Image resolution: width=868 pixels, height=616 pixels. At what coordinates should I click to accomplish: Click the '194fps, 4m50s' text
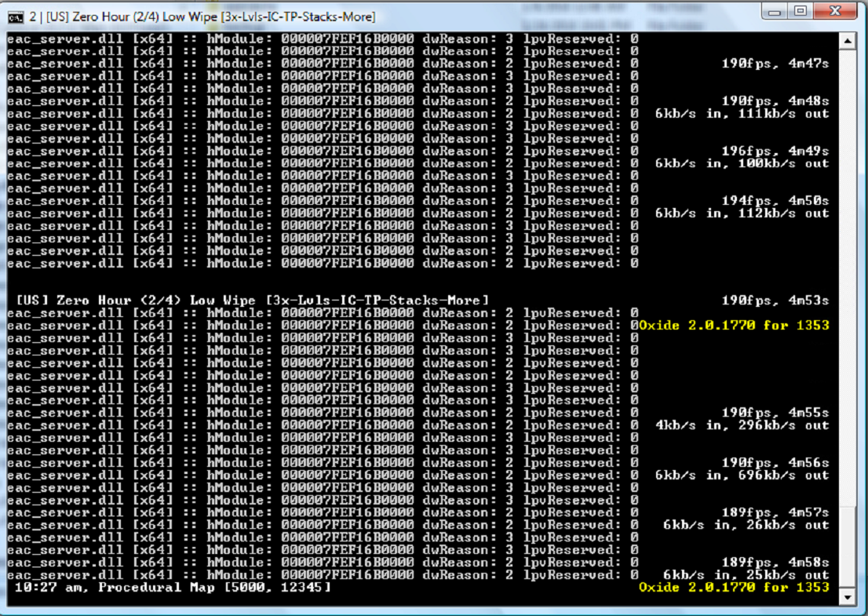coord(775,201)
